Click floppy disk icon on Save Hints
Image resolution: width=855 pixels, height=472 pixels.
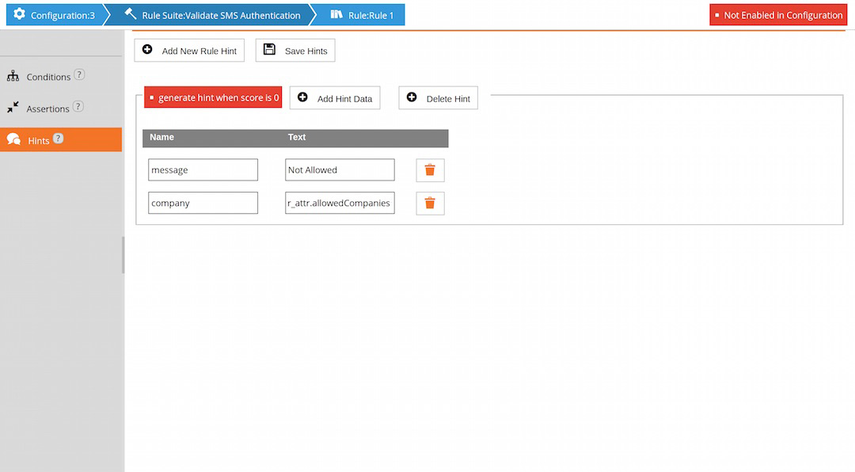click(x=269, y=50)
